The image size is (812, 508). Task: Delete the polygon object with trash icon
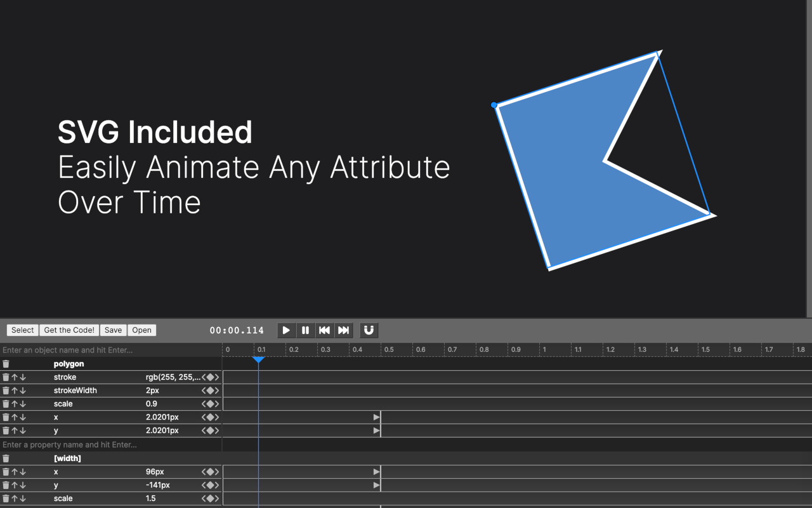click(6, 364)
